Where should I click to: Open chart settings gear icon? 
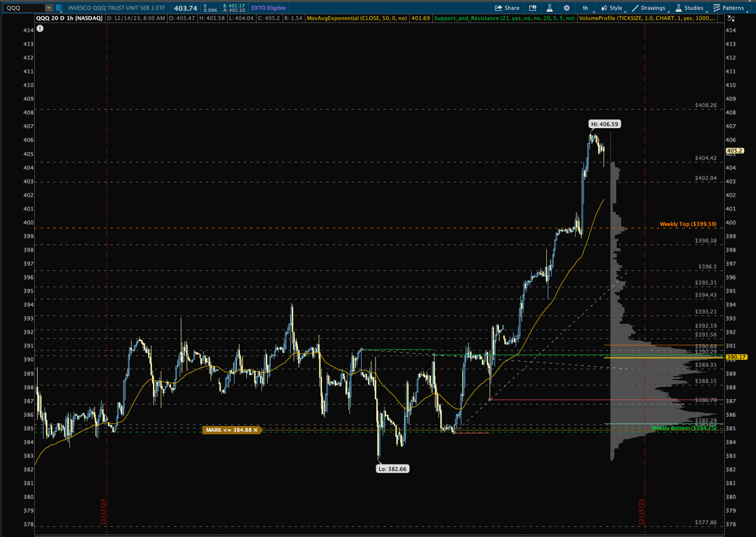566,8
